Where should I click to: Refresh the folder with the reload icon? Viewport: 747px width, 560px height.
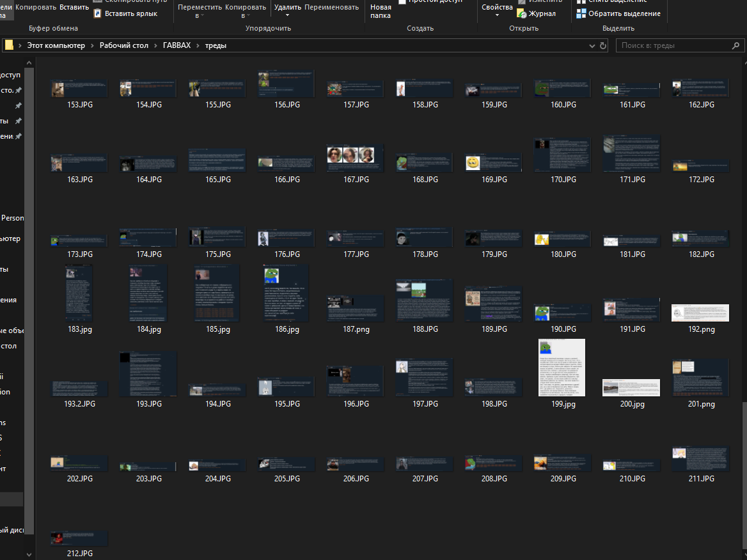602,46
